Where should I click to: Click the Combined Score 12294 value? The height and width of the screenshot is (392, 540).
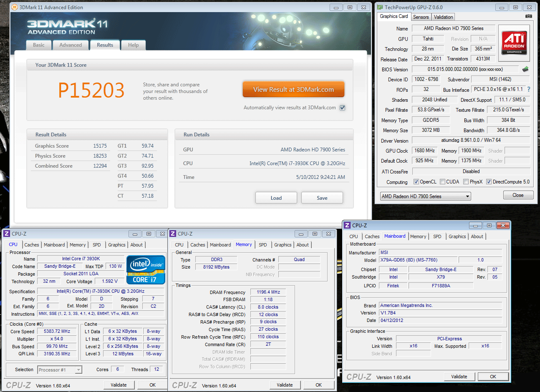tap(100, 166)
